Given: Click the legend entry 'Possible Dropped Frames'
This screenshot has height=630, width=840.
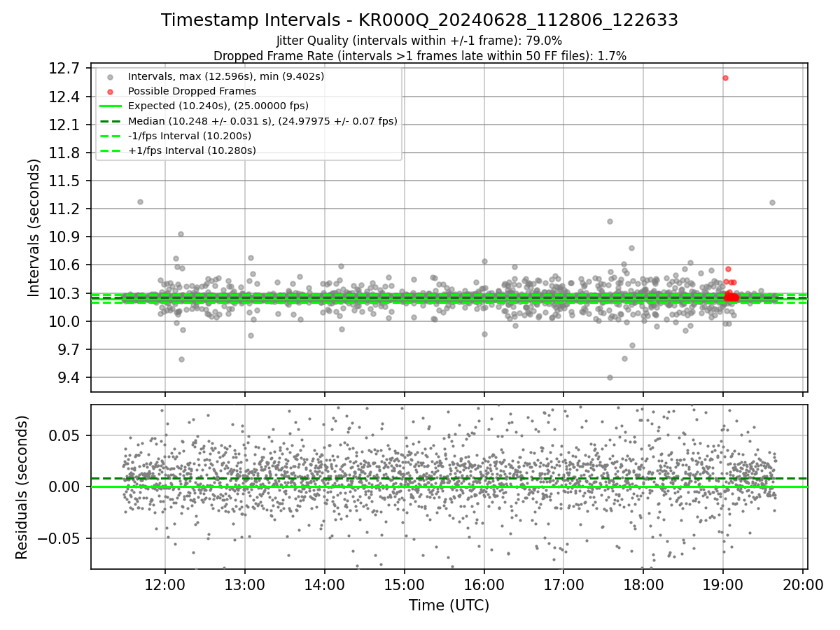Looking at the screenshot, I should coord(192,91).
